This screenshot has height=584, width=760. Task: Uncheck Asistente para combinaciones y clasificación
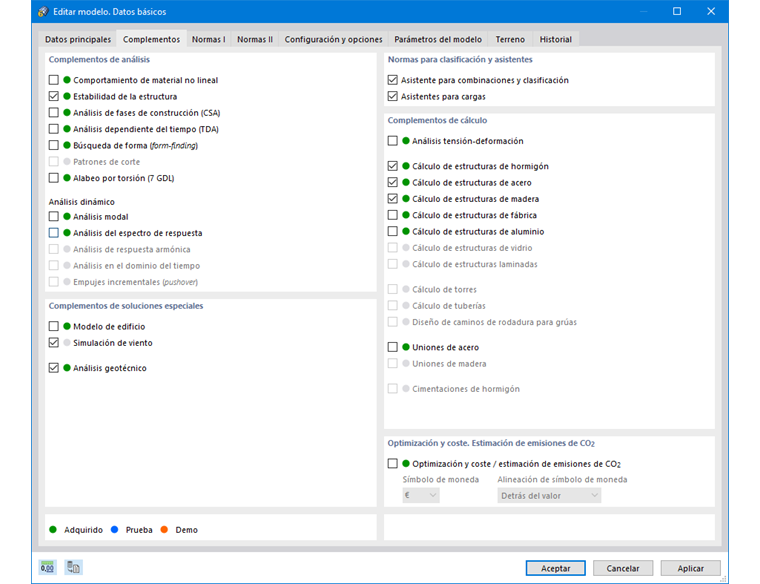click(x=393, y=80)
